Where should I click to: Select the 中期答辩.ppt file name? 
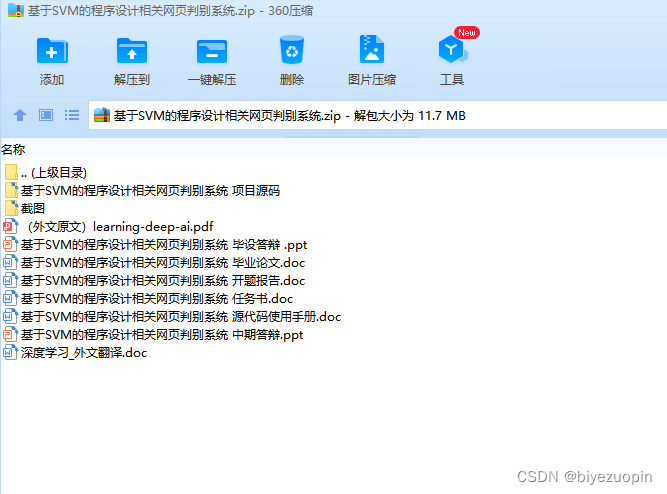coord(162,334)
